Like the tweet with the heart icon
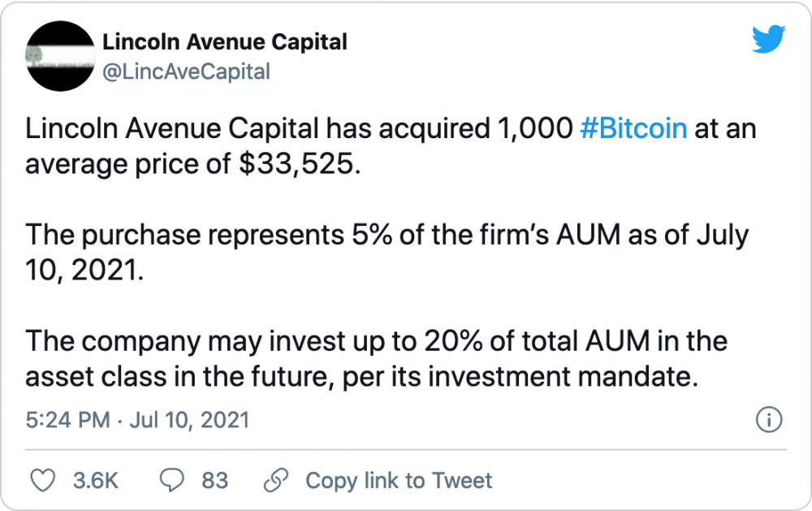The width and height of the screenshot is (812, 511). (x=42, y=480)
